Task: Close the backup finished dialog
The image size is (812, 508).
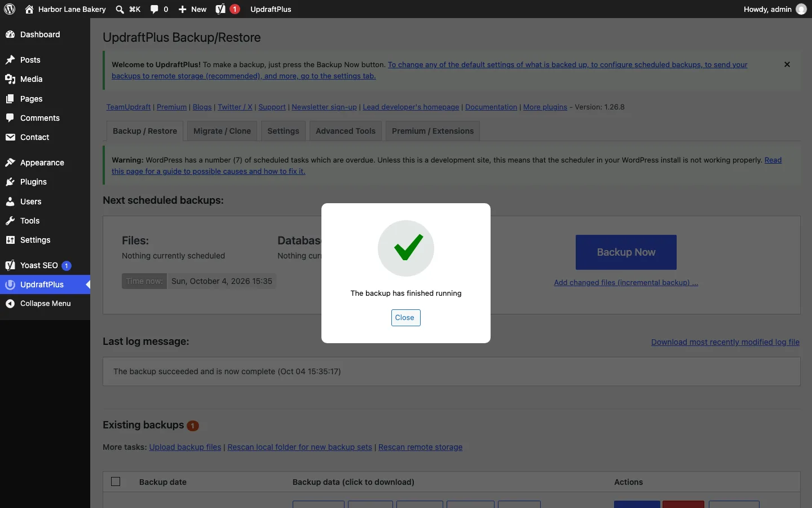Action: 405,318
